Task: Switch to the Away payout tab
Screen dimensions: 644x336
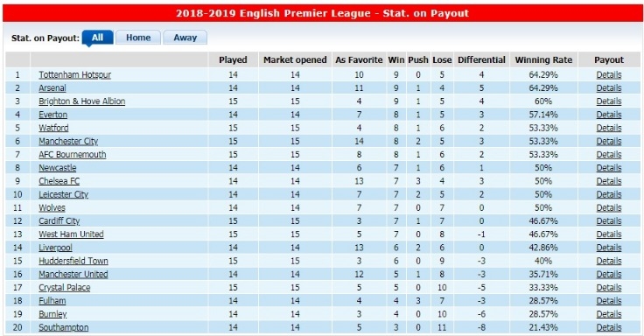Action: [x=185, y=38]
